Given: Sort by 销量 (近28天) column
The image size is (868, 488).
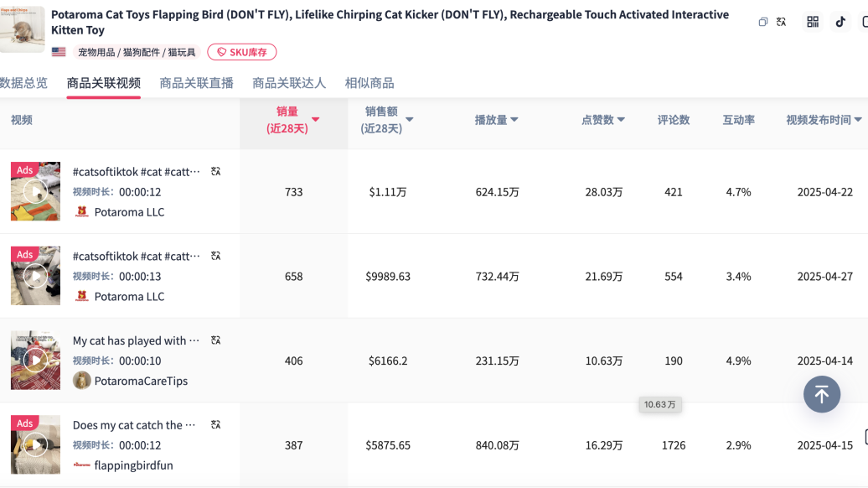Looking at the screenshot, I should (x=293, y=120).
